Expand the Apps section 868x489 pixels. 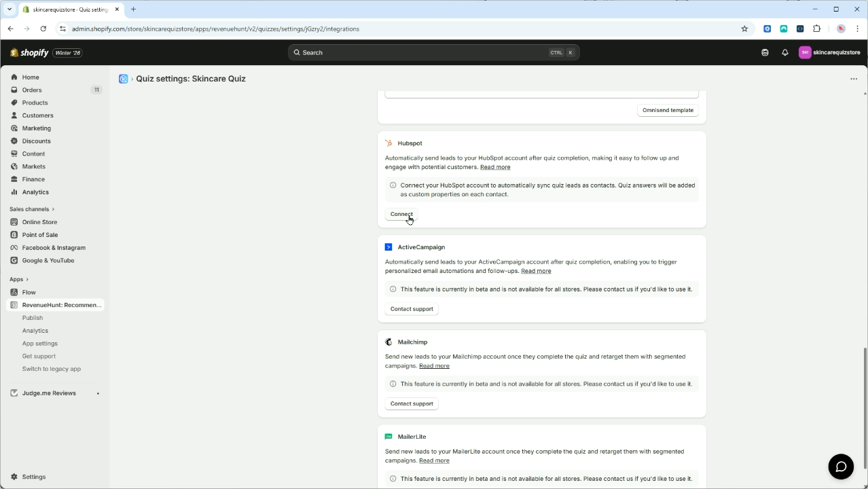pos(19,279)
